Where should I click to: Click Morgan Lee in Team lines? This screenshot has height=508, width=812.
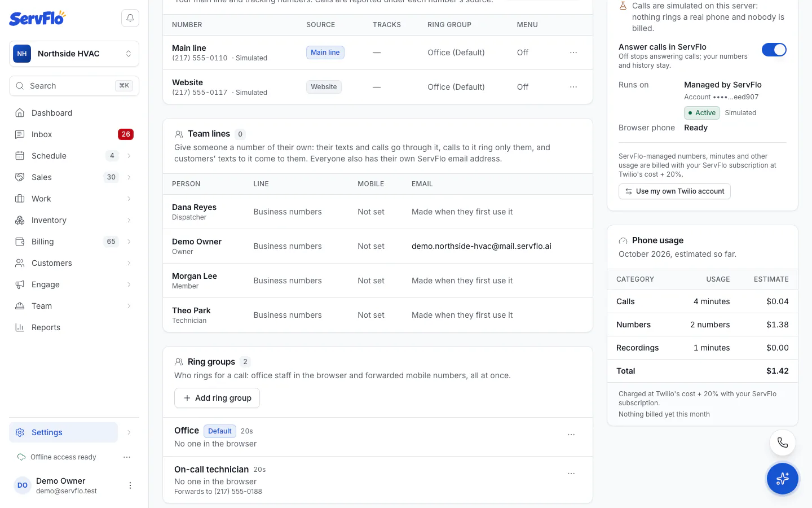coord(195,276)
